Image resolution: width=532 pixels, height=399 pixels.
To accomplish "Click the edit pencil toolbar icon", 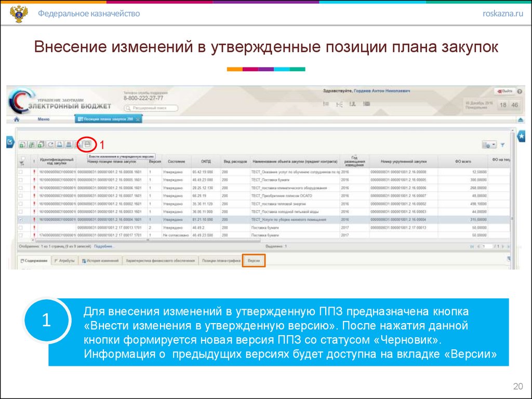I will point(79,144).
